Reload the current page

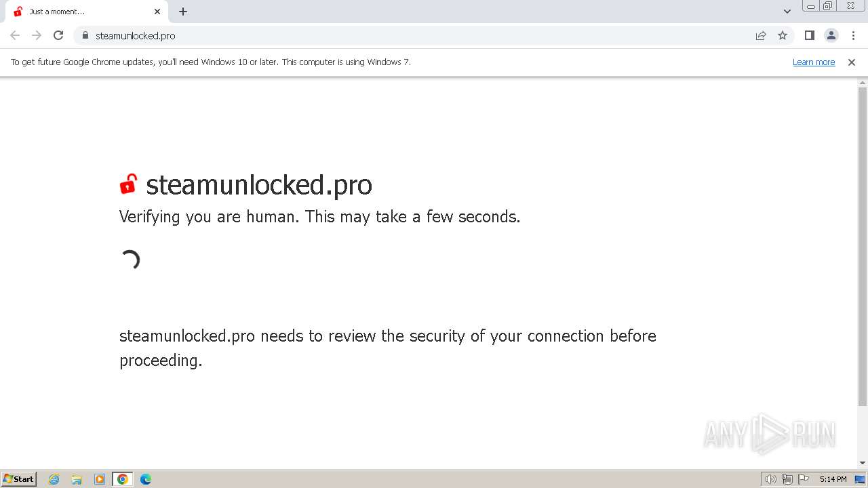[58, 35]
